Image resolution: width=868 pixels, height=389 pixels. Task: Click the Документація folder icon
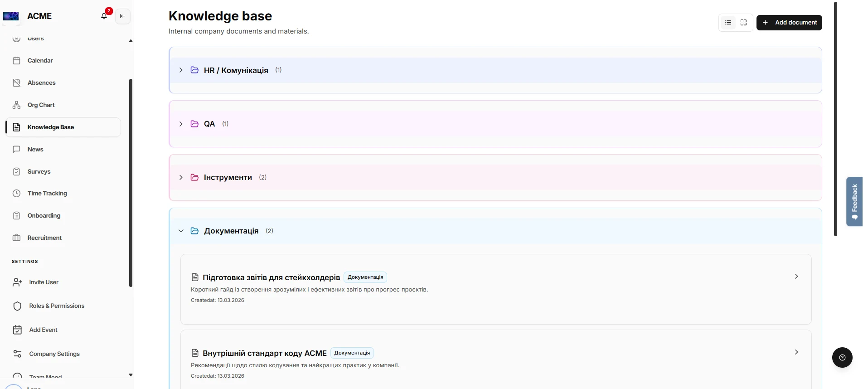click(194, 231)
